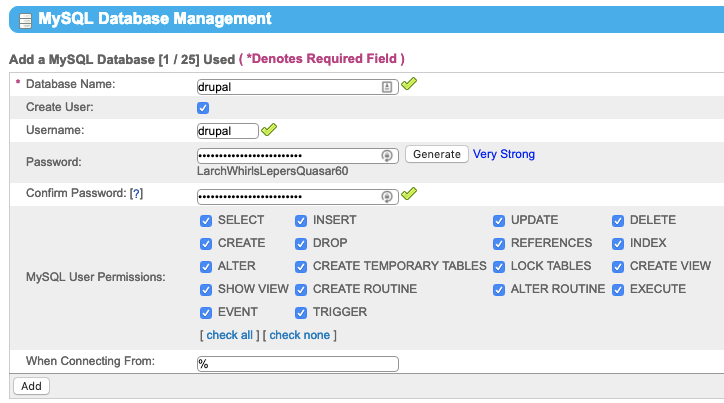This screenshot has width=724, height=403.
Task: Click the When Connecting From field
Action: [298, 364]
